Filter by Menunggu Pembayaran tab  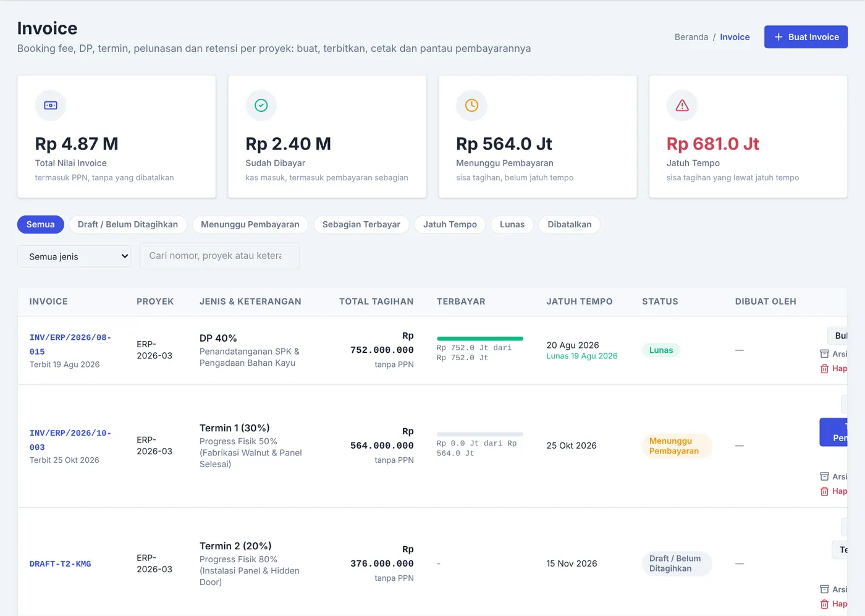click(250, 224)
